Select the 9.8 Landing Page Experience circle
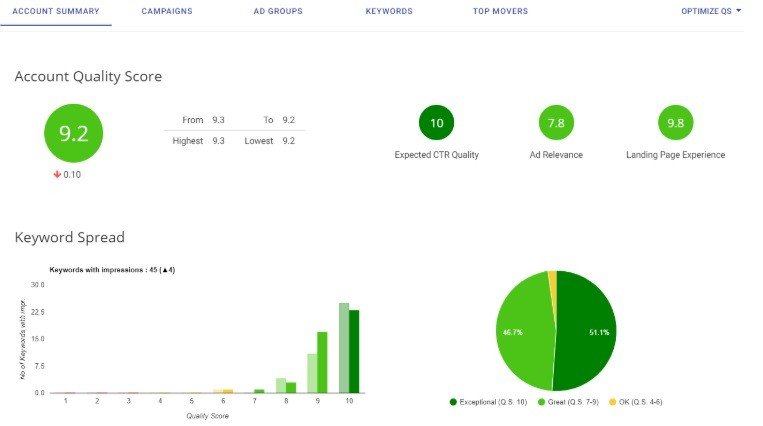 tap(675, 123)
